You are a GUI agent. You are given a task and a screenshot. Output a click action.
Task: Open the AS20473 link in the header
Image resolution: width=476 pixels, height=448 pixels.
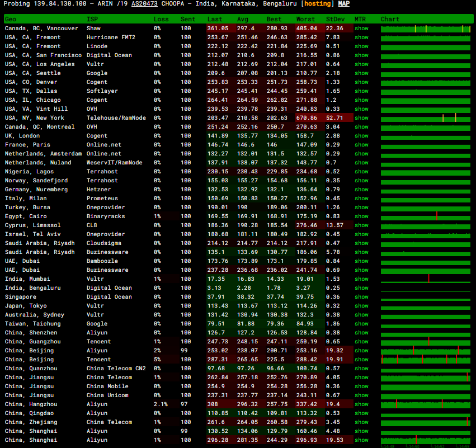click(x=144, y=4)
